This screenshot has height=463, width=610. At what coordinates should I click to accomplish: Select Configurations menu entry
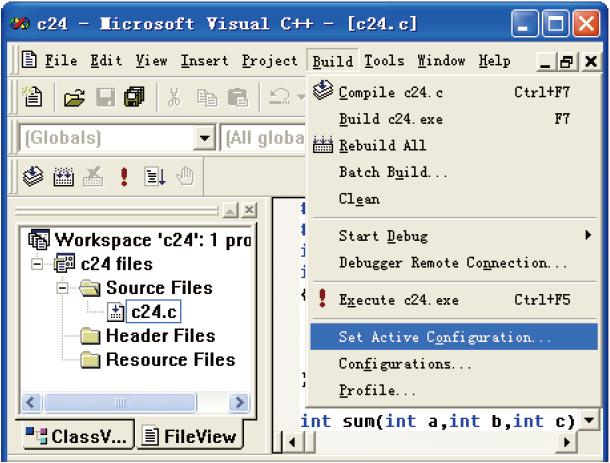(454, 364)
